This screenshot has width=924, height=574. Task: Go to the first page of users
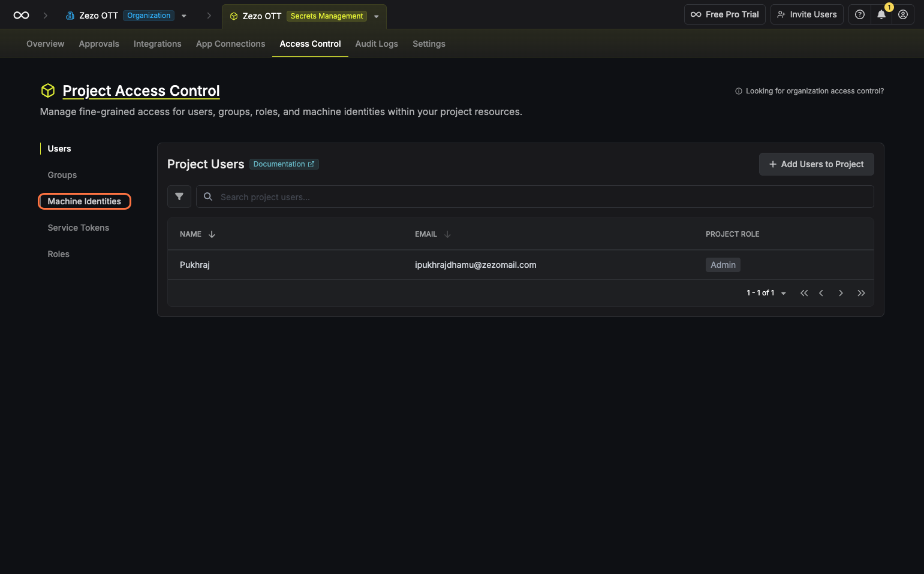click(804, 293)
